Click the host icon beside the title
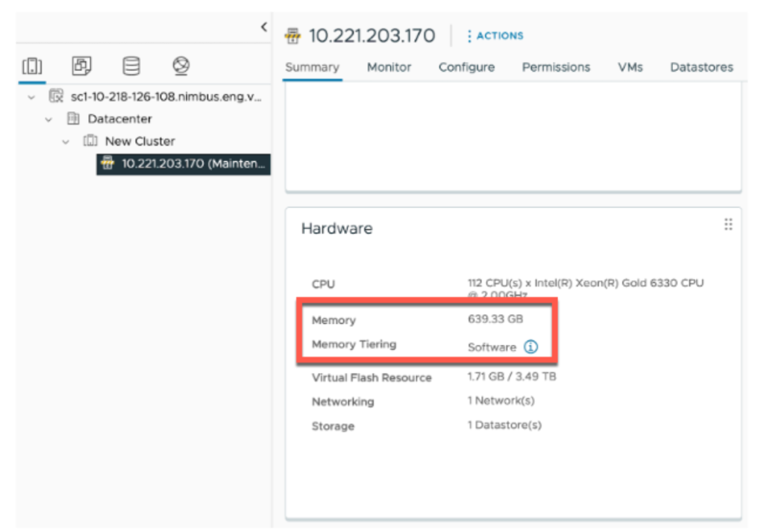764x532 pixels. tap(294, 37)
